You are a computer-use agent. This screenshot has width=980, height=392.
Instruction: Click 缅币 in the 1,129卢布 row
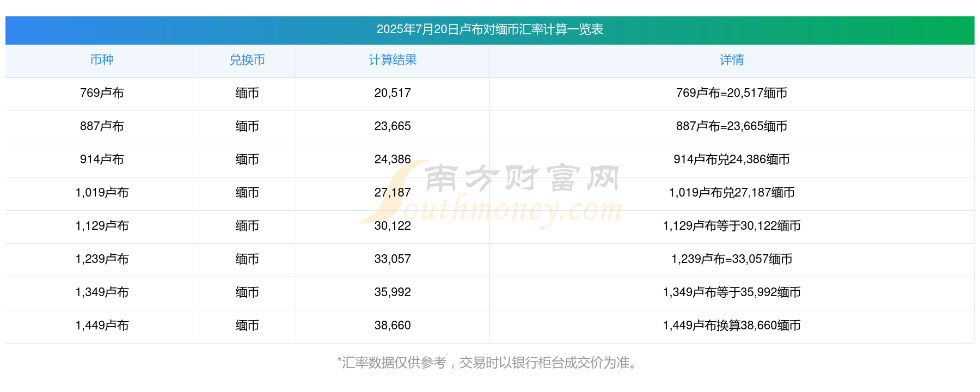tap(247, 226)
